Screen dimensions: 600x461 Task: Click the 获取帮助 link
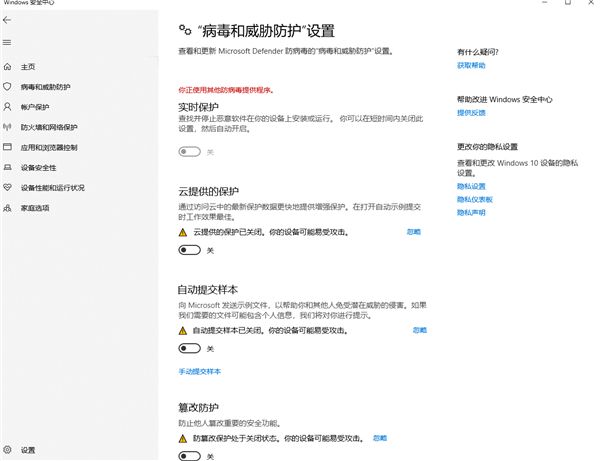click(x=471, y=65)
